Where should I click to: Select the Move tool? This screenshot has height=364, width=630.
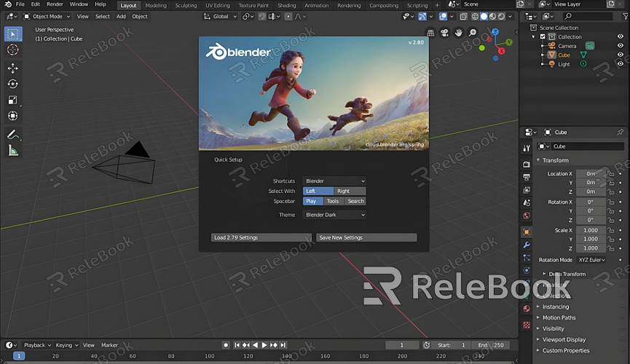(x=13, y=68)
